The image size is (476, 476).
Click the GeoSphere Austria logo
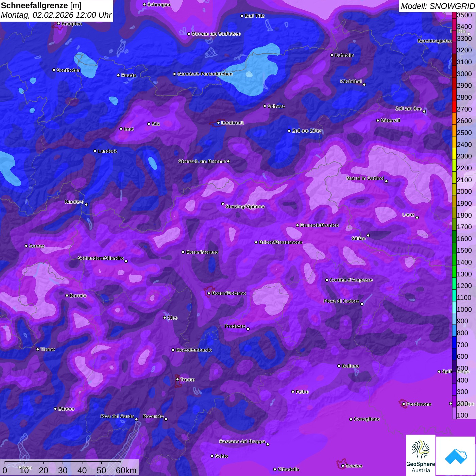pos(421,455)
